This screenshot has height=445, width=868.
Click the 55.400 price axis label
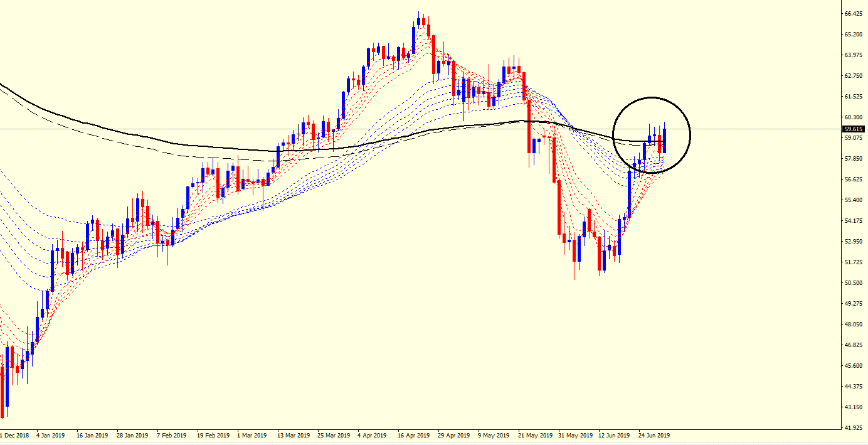(853, 200)
